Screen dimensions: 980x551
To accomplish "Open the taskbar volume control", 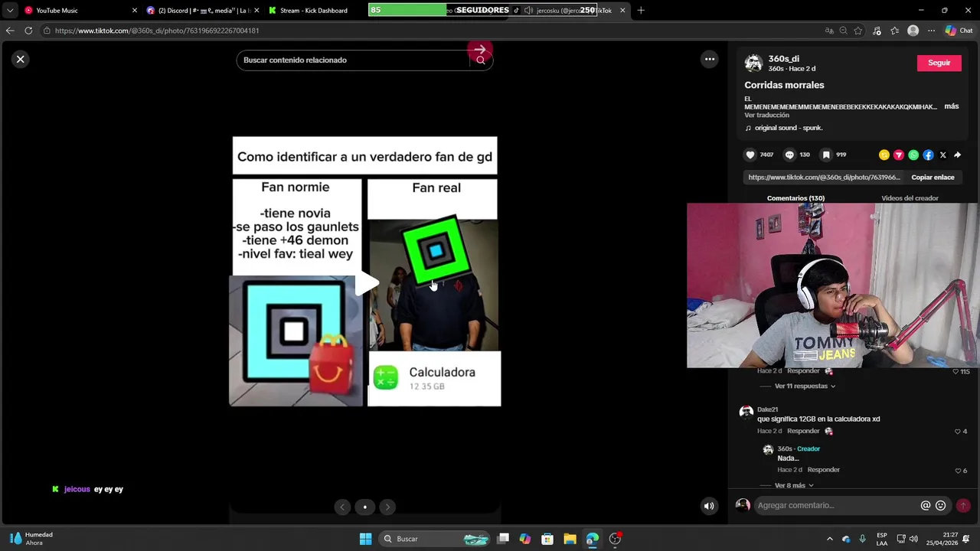I will (913, 539).
